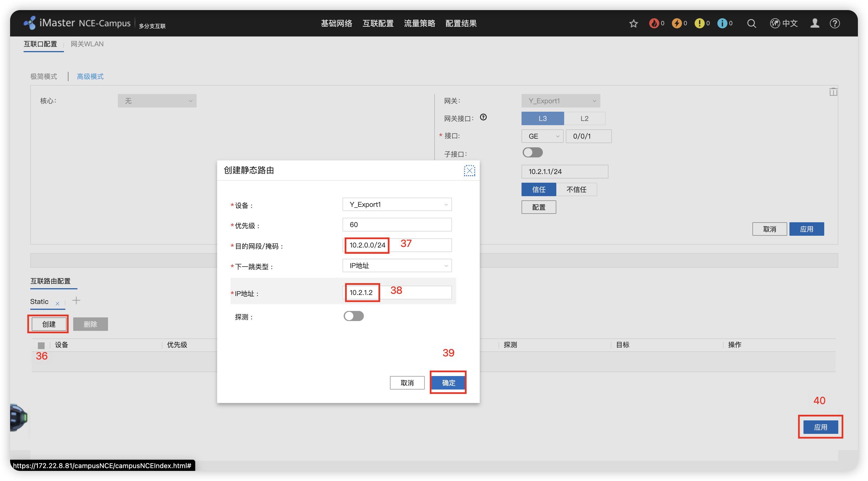
Task: Open the 流量策略 menu
Action: tap(419, 23)
